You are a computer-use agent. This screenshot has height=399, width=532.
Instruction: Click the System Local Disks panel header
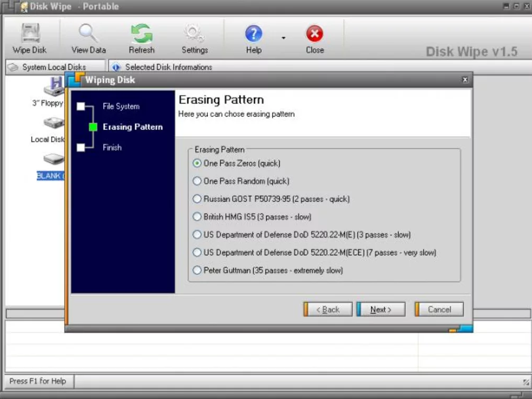[56, 67]
